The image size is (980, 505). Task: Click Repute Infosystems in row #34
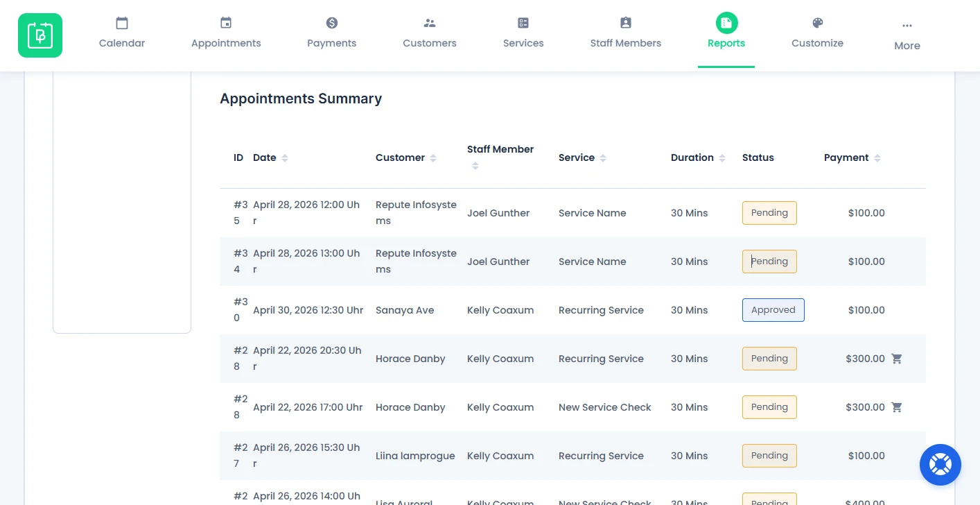click(416, 262)
